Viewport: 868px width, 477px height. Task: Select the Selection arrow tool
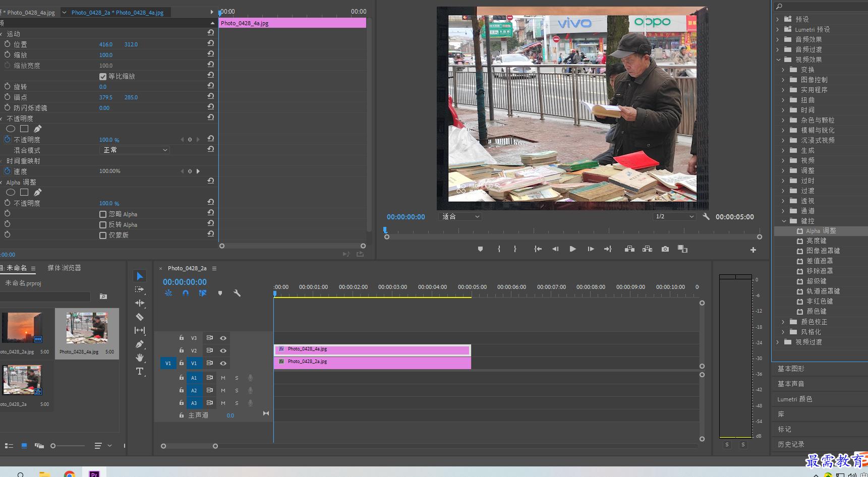[140, 276]
